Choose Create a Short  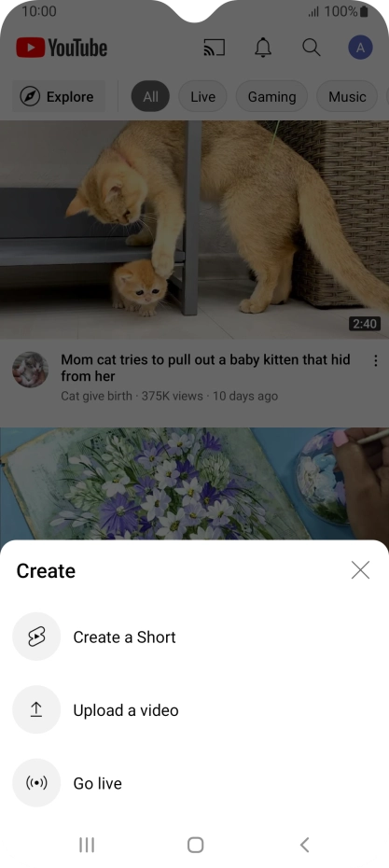click(x=124, y=637)
